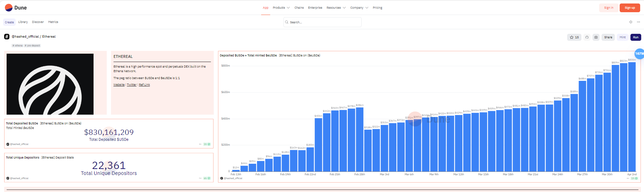Open '[Ethereal] $USDe on ($eUSDe)' query link on card
This screenshot has height=192, width=644.
[61, 123]
